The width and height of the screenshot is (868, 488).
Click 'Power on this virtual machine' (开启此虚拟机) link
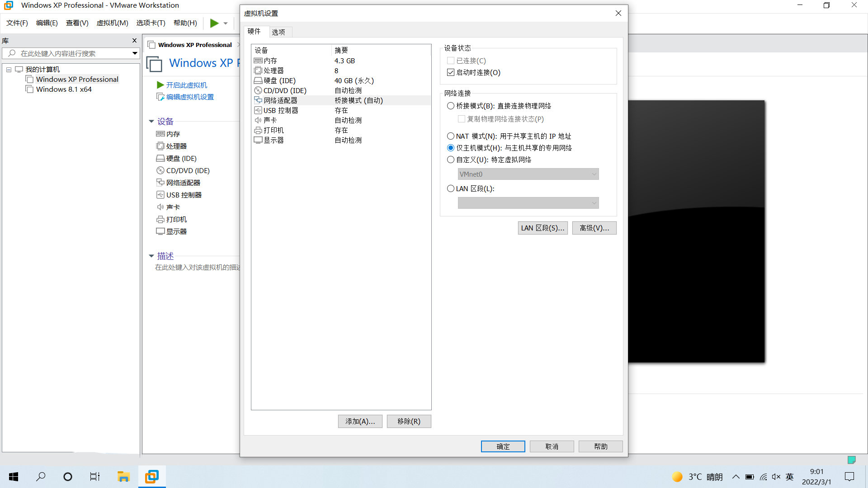186,85
